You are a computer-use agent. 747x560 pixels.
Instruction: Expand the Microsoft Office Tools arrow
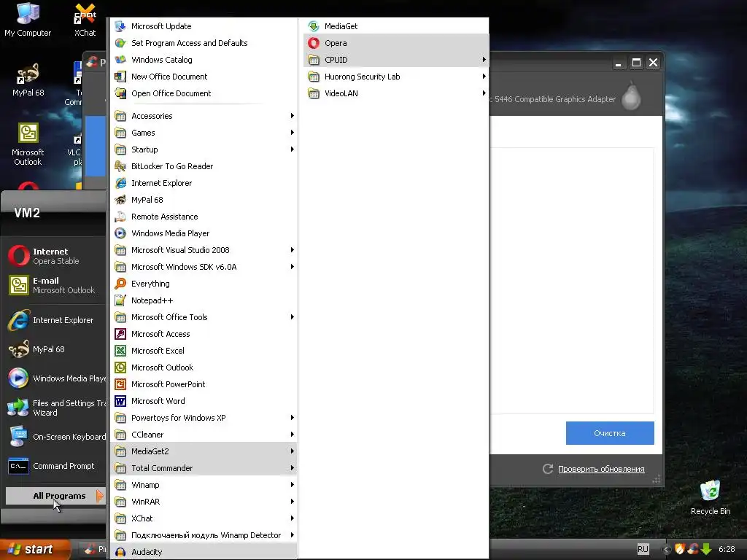point(292,317)
